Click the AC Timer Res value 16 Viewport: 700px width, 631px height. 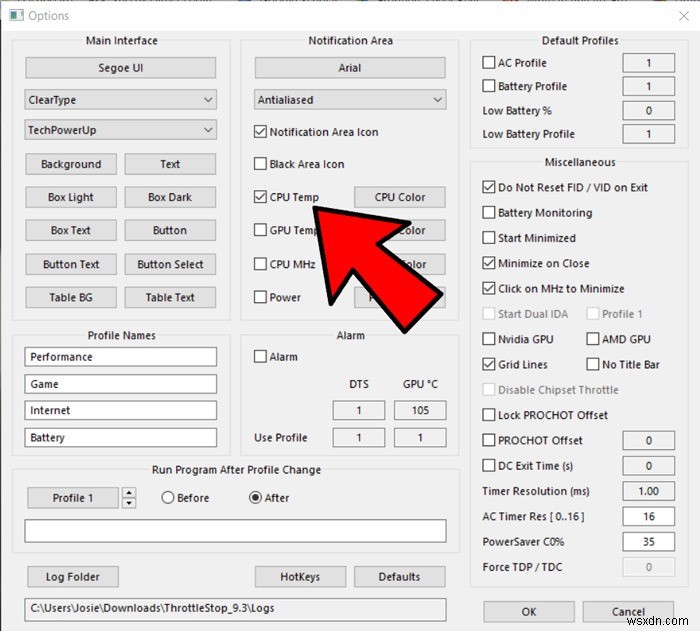click(x=648, y=516)
